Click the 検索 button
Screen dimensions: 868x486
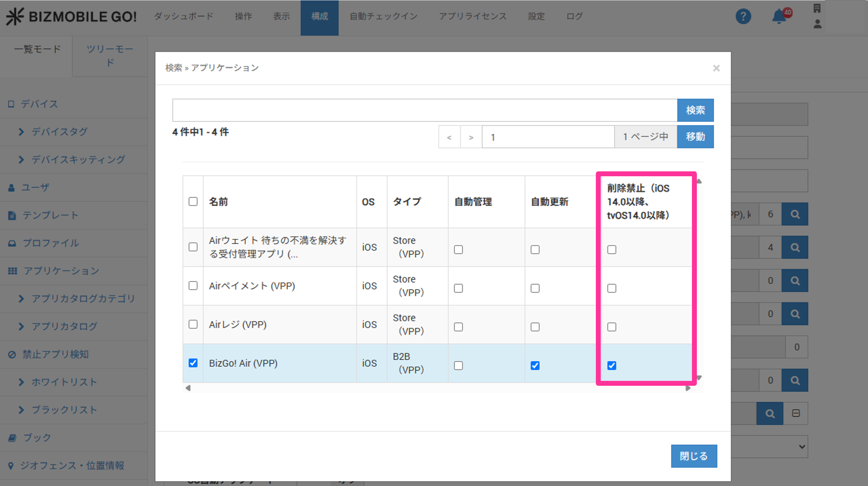tap(695, 110)
